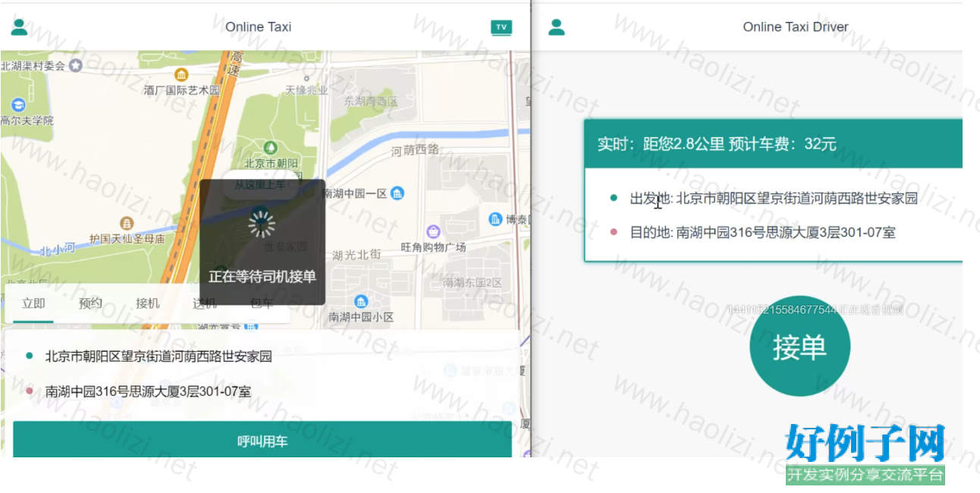980x493 pixels.
Task: Select the 北湖渠村委会 star marker
Action: (75, 66)
